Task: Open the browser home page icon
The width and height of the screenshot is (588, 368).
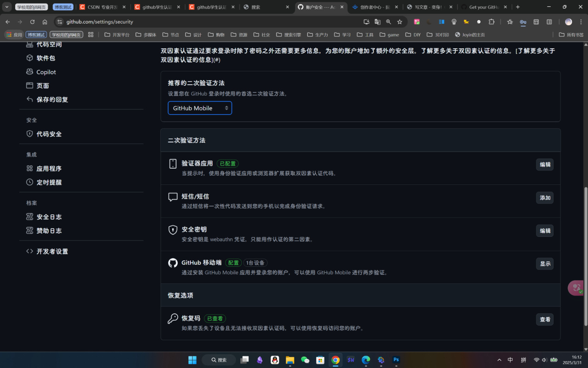Action: 45,22
